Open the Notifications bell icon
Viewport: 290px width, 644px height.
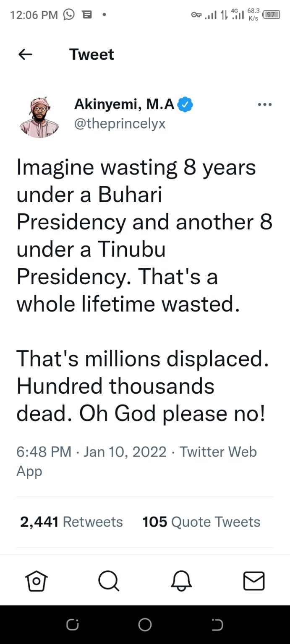point(181,581)
